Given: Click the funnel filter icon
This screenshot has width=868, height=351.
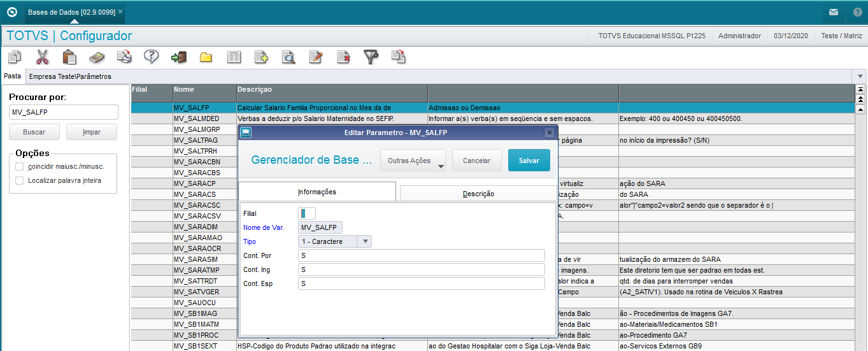Looking at the screenshot, I should tap(371, 57).
